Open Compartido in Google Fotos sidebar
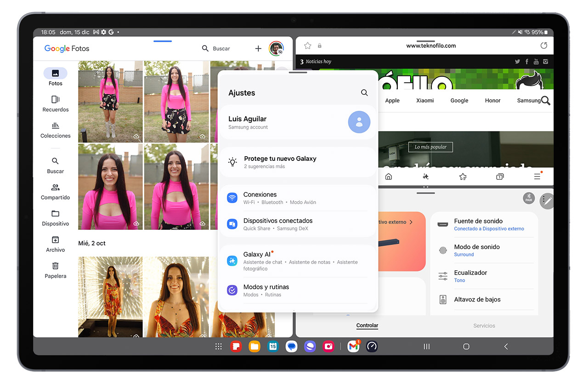The height and width of the screenshot is (387, 588). [x=55, y=192]
